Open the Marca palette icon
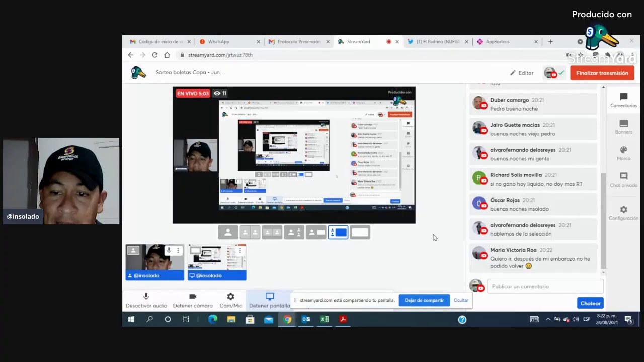 [x=623, y=154]
